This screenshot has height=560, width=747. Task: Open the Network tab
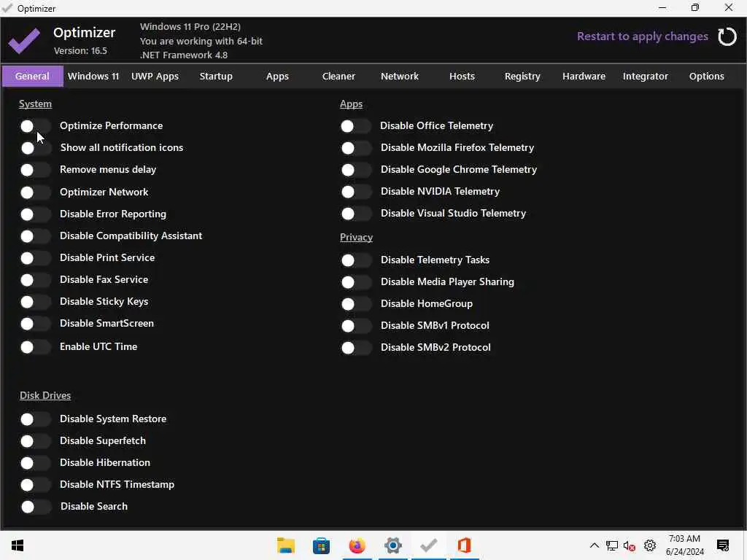tap(400, 76)
